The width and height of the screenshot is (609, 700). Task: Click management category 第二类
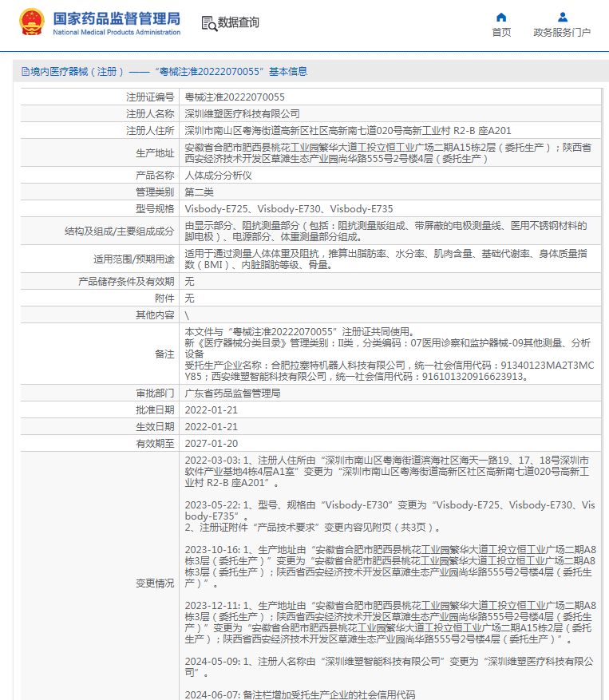click(x=199, y=192)
